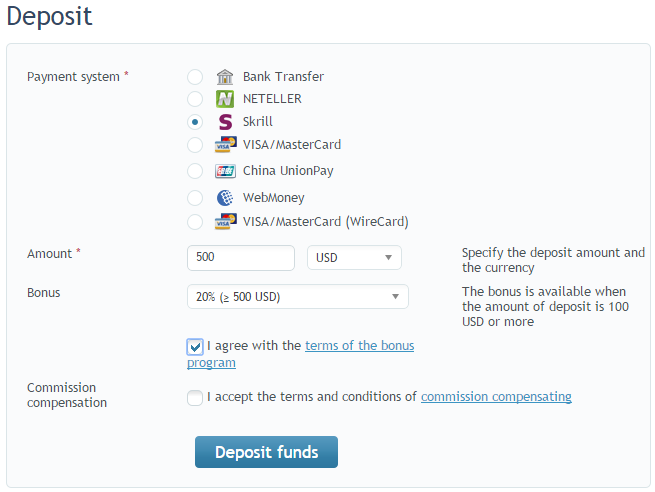
Task: Click the WireCard VISA/MasterCard icon
Action: tap(226, 222)
